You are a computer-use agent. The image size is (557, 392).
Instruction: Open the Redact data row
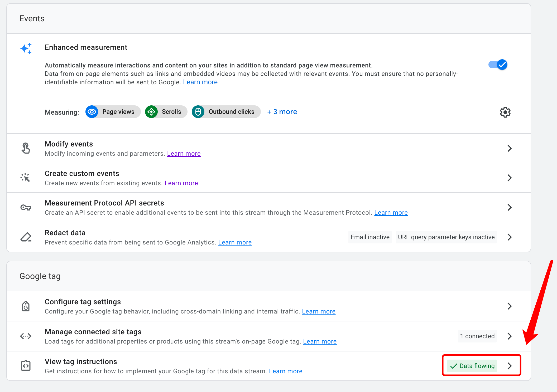[268, 237]
